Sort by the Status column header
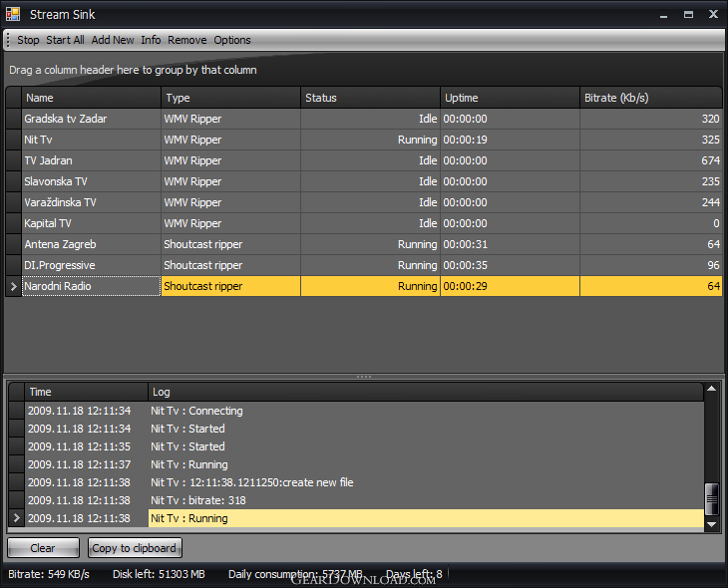Viewport: 728px width, 588px height. pos(371,98)
